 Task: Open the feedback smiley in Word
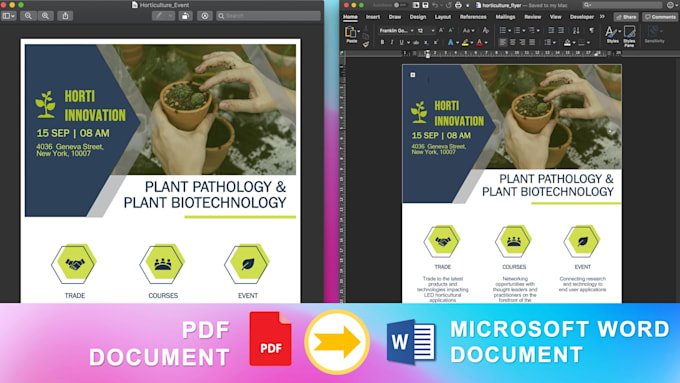[670, 5]
